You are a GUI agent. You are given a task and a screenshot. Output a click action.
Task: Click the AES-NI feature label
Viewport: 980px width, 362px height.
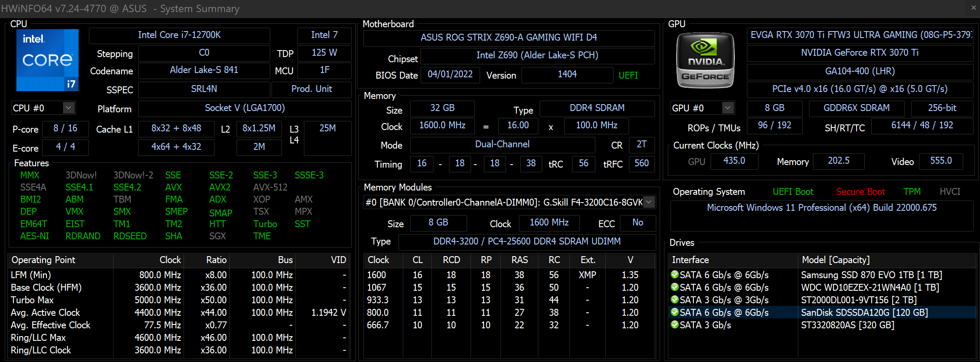click(x=35, y=236)
